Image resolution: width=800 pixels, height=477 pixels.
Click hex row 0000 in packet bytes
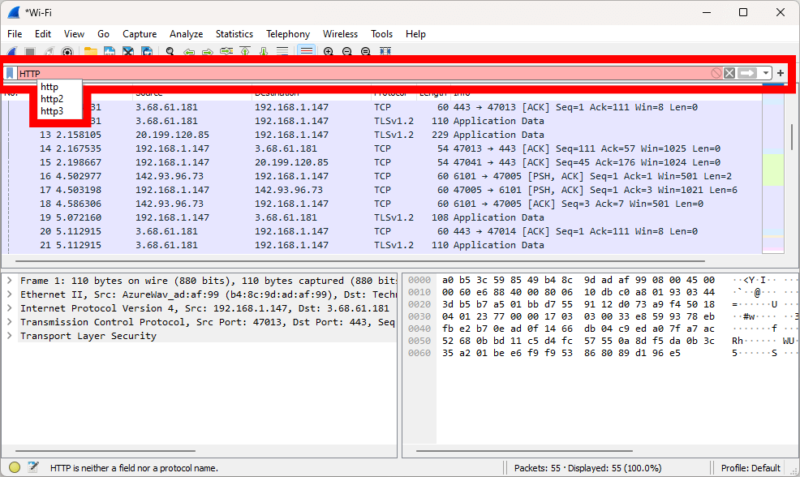click(x=601, y=280)
